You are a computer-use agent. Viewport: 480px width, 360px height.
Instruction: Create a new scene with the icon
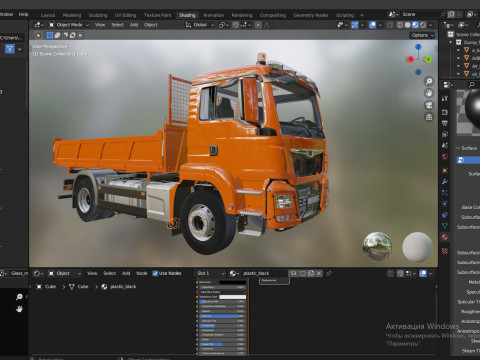pos(451,14)
